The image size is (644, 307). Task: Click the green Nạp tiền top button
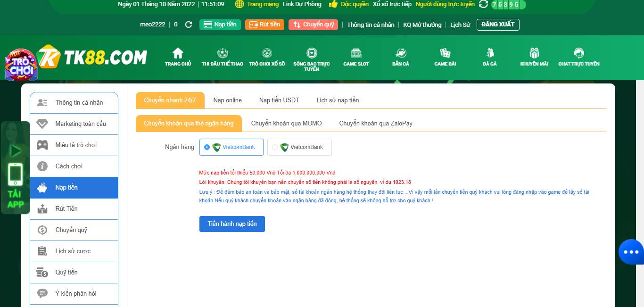220,25
